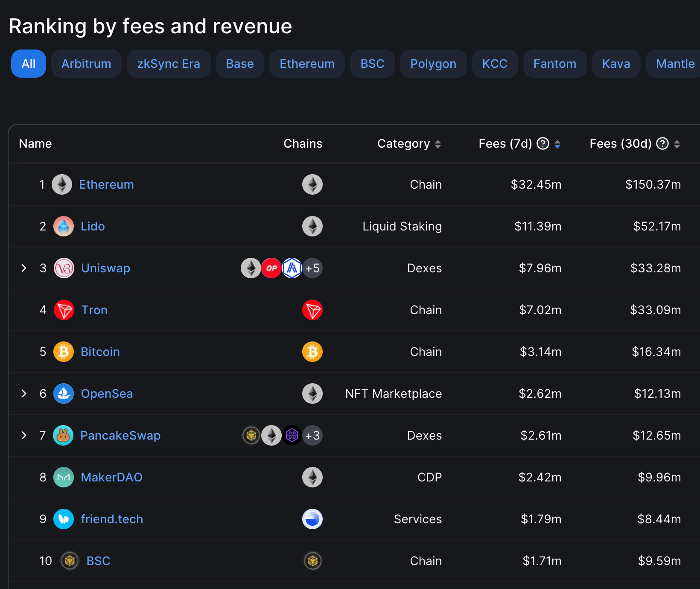Sort by Fees (7d) column arrows
The width and height of the screenshot is (700, 589).
tap(557, 144)
